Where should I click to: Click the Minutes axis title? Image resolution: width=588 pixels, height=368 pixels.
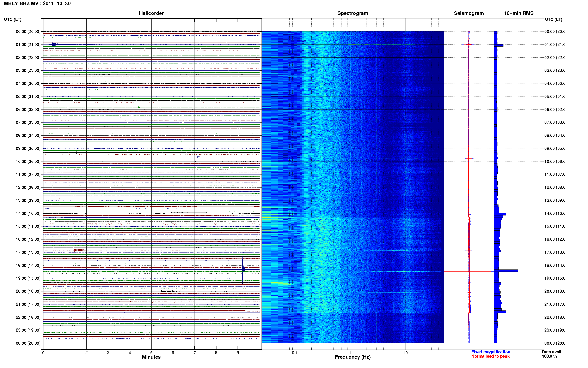click(151, 357)
